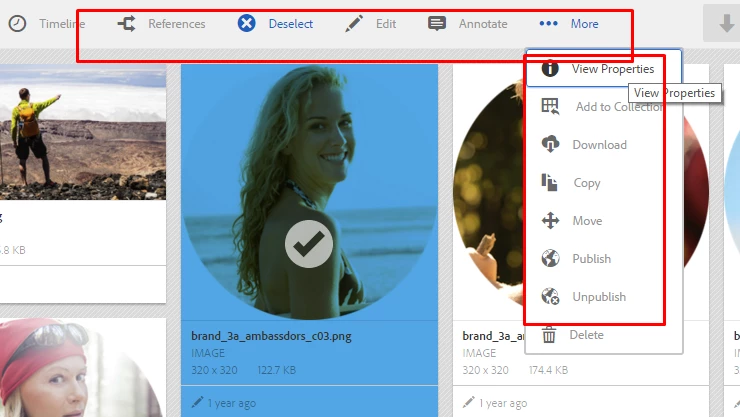Click the Add to Collection icon

point(550,106)
